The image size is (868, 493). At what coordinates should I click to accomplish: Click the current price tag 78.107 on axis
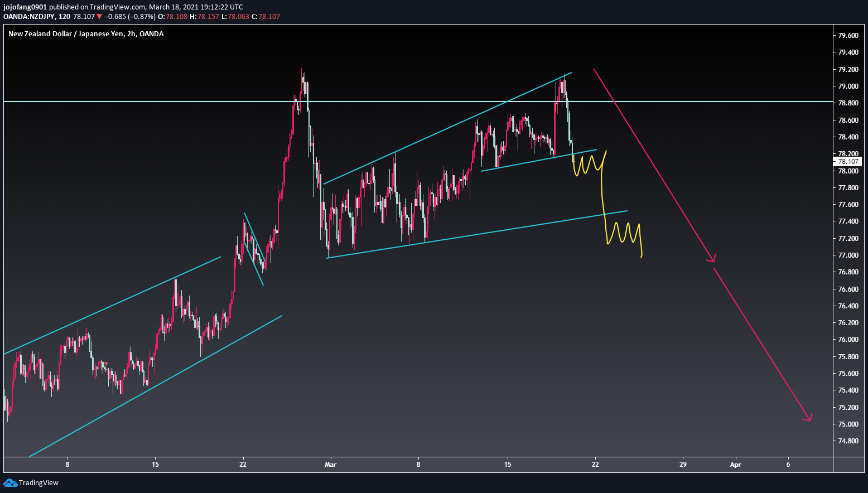click(x=848, y=162)
